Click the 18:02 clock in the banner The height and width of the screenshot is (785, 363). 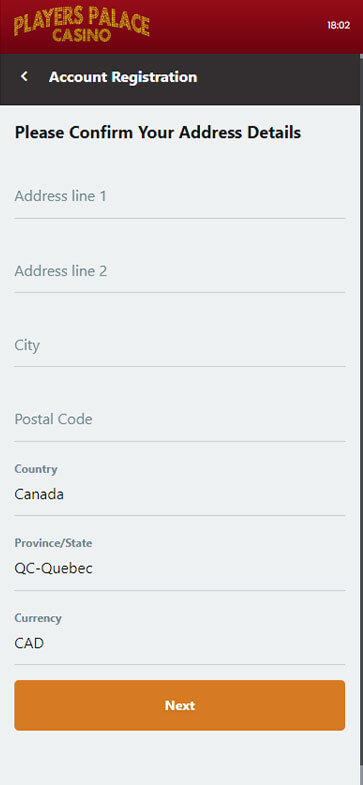coord(338,25)
